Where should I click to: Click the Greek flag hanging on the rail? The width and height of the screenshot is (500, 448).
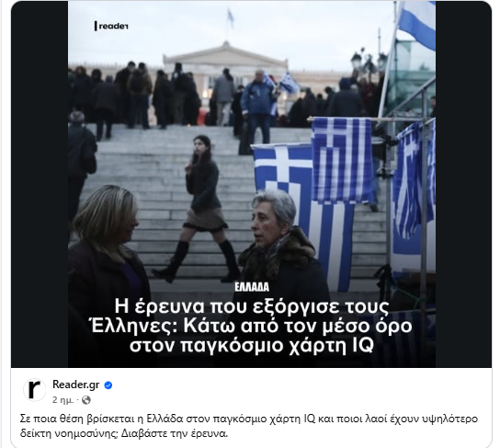pos(341,159)
